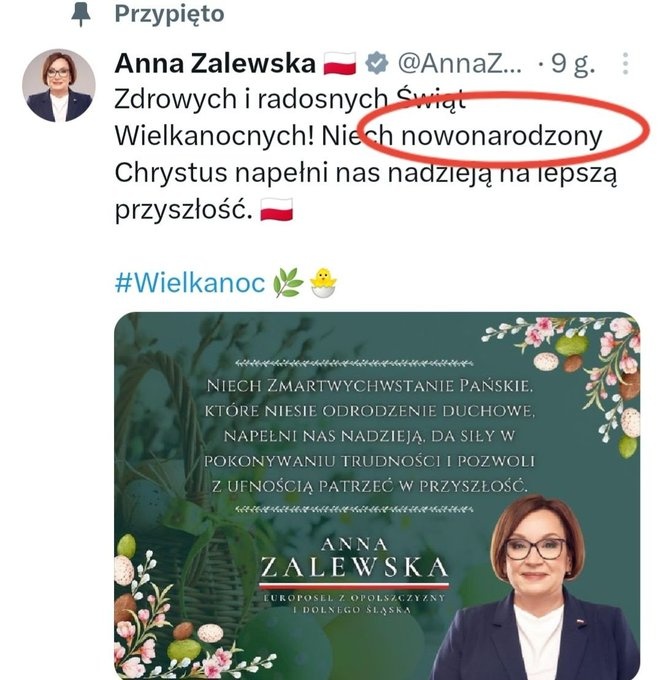The image size is (662, 680).
Task: Click the Europoseł z Opolszczyzny caption
Action: pos(354,604)
